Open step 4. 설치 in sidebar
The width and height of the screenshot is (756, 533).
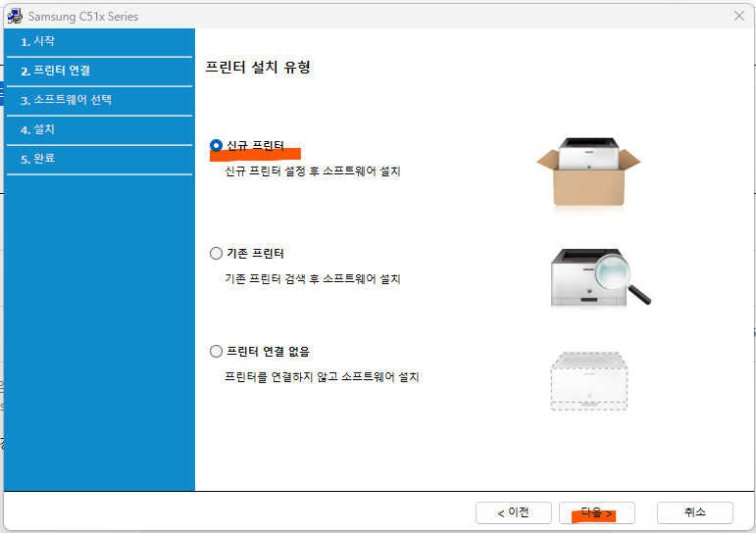tap(99, 130)
